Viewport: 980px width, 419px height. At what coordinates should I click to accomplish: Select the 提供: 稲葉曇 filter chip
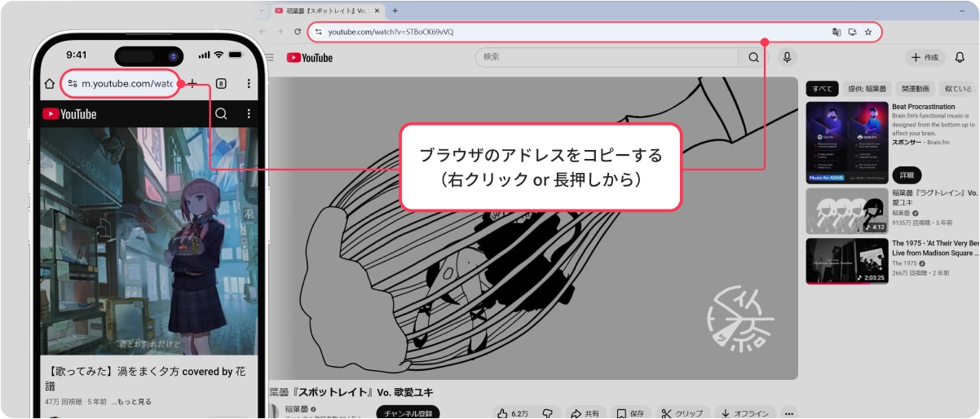(x=867, y=89)
